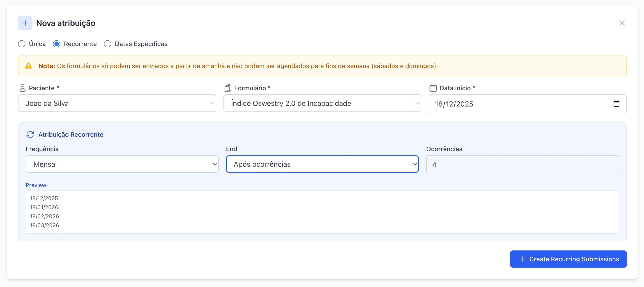Click the warning triangle icon in the note
The width and height of the screenshot is (644, 287).
point(28,66)
